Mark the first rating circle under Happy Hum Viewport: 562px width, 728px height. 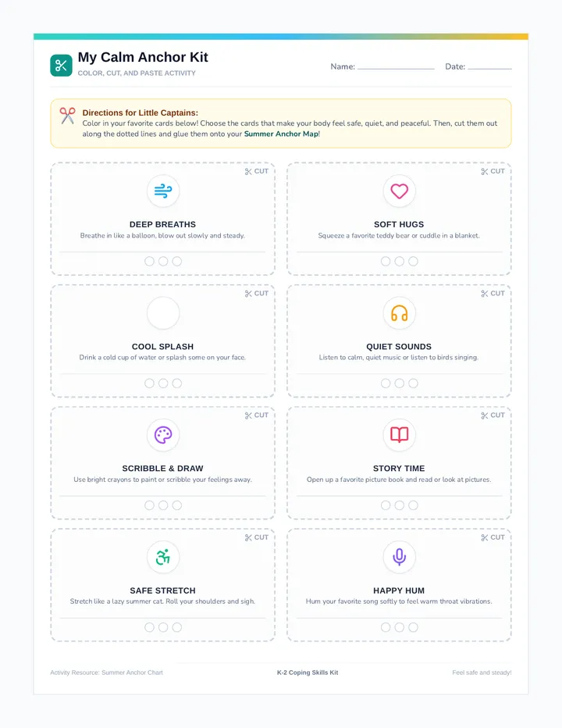pyautogui.click(x=385, y=627)
